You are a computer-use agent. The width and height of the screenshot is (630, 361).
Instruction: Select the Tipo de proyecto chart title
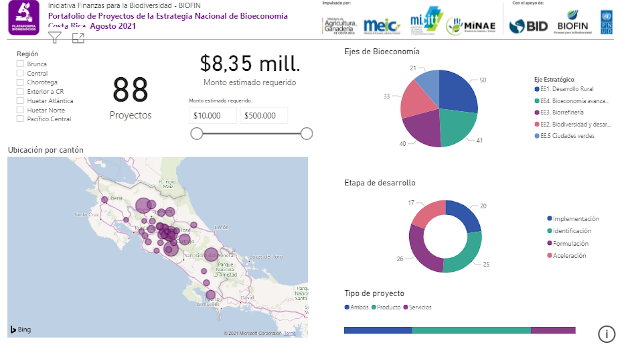(x=374, y=293)
